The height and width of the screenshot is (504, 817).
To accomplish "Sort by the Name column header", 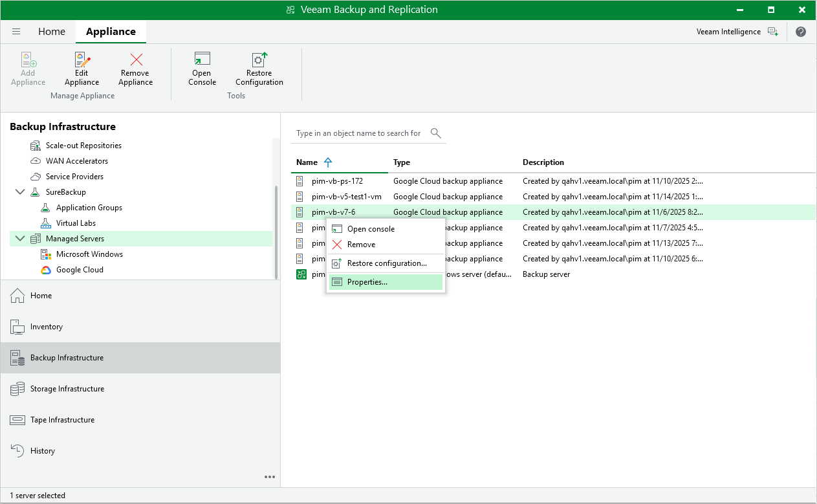I will (x=339, y=162).
